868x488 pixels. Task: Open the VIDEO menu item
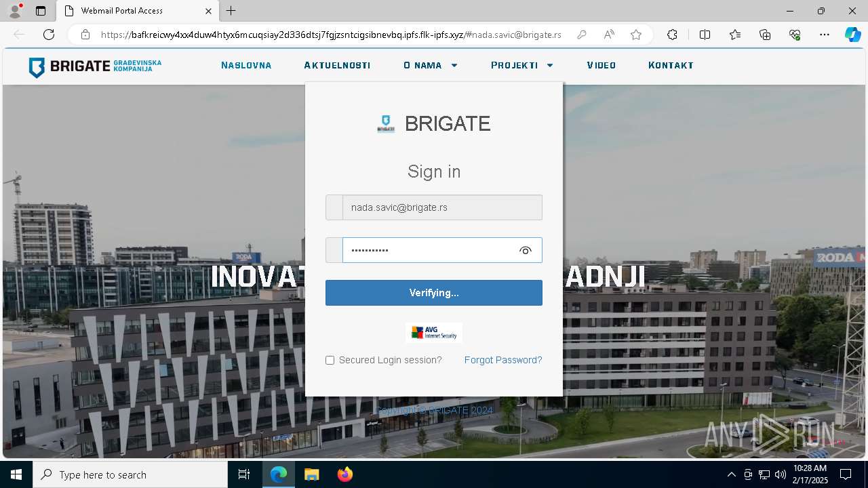click(x=601, y=66)
